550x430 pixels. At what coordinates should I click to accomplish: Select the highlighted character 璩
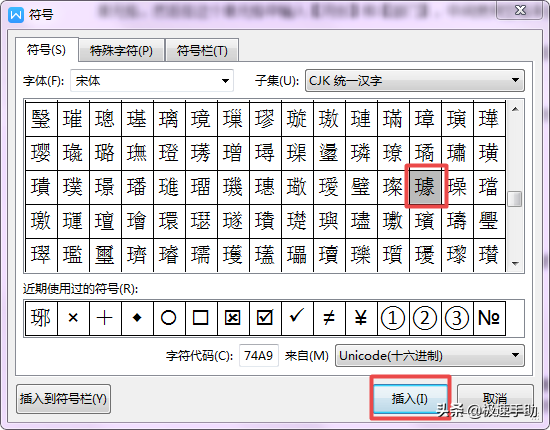pos(425,187)
